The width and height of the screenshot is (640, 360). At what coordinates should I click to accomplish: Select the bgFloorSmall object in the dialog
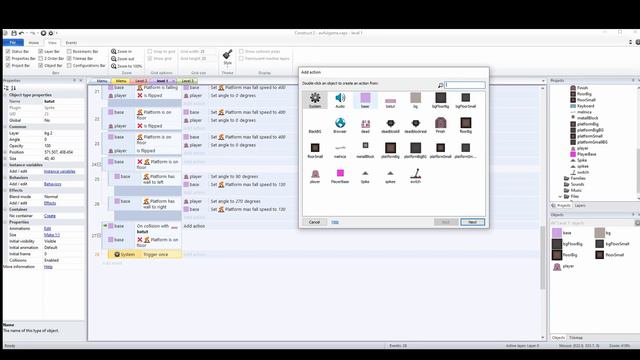(x=466, y=100)
